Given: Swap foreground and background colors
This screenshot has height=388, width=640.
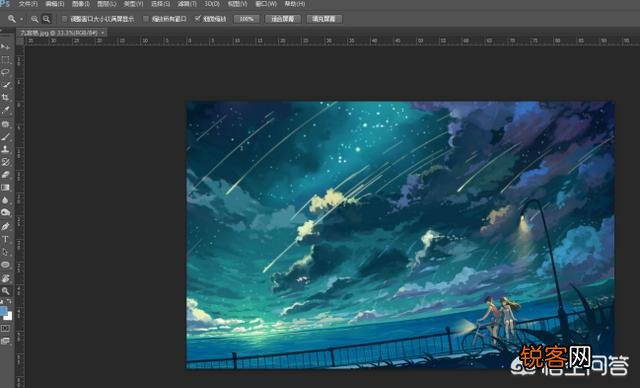Looking at the screenshot, I should click(9, 302).
